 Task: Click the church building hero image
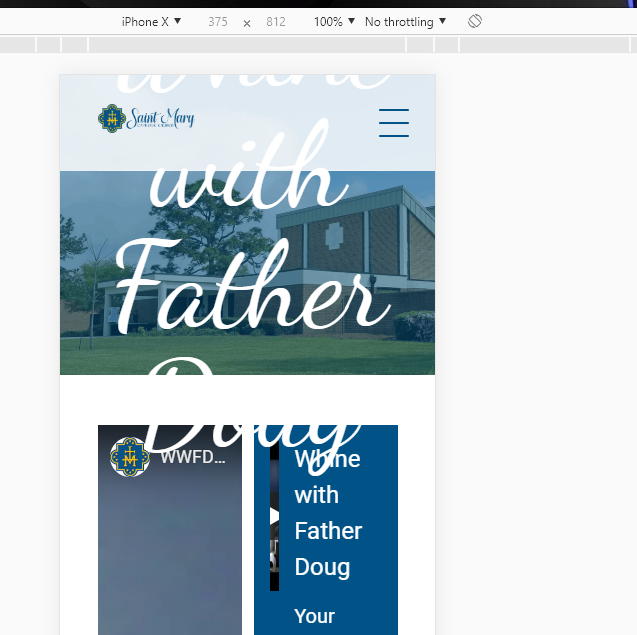247,273
